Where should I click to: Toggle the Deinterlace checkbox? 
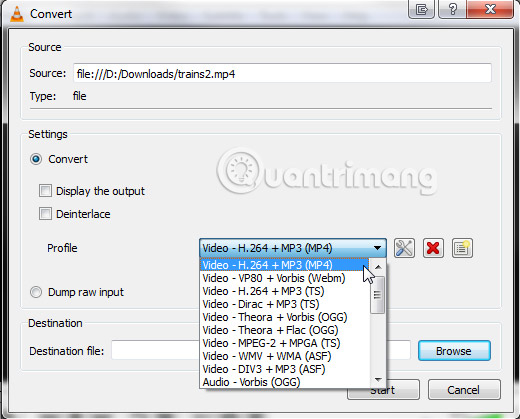(x=45, y=214)
